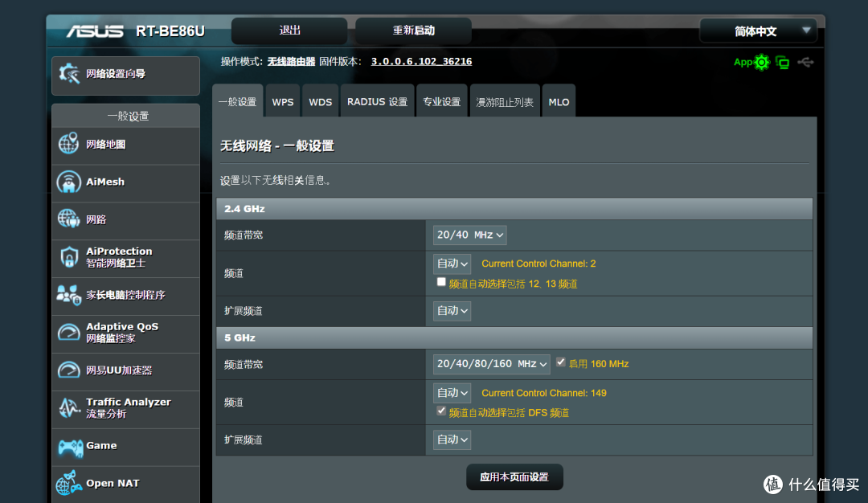
Task: Open the 5 GHz channel 自动 dropdown
Action: click(452, 393)
